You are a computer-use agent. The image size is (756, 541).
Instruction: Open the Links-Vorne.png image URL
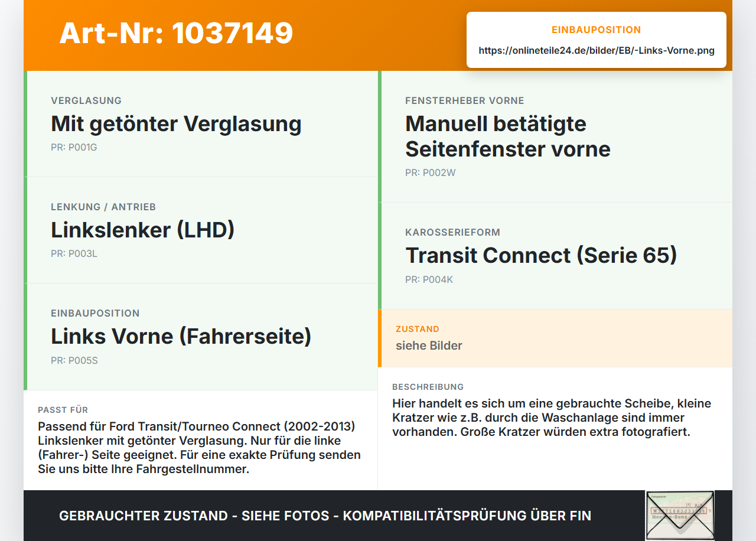click(x=597, y=51)
